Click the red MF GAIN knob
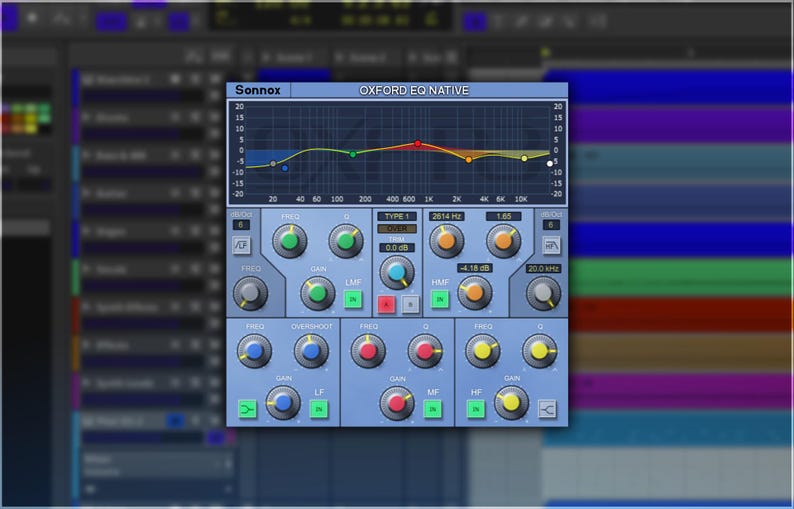Screen dimensions: 794x509 tap(396, 403)
